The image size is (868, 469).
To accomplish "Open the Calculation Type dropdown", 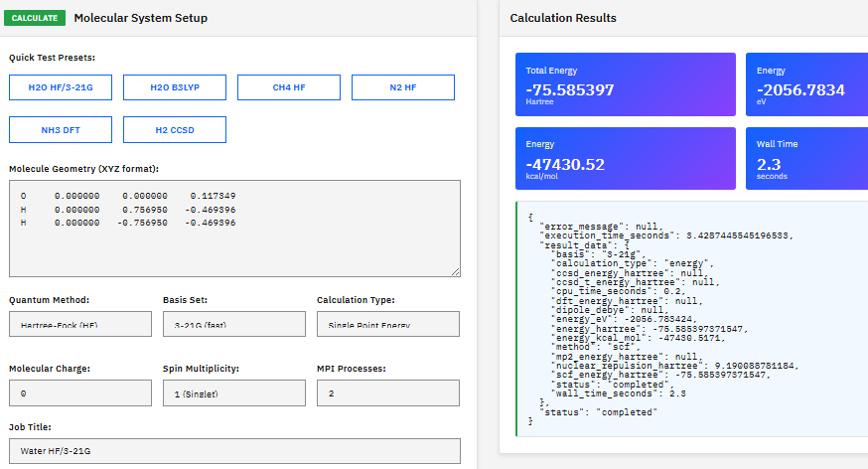I will [x=388, y=324].
